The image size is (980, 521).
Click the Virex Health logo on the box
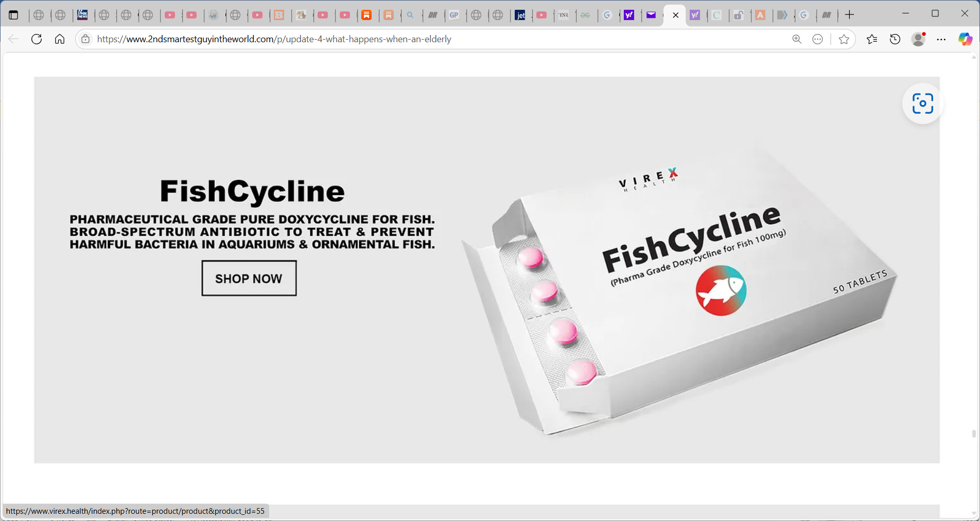click(649, 179)
